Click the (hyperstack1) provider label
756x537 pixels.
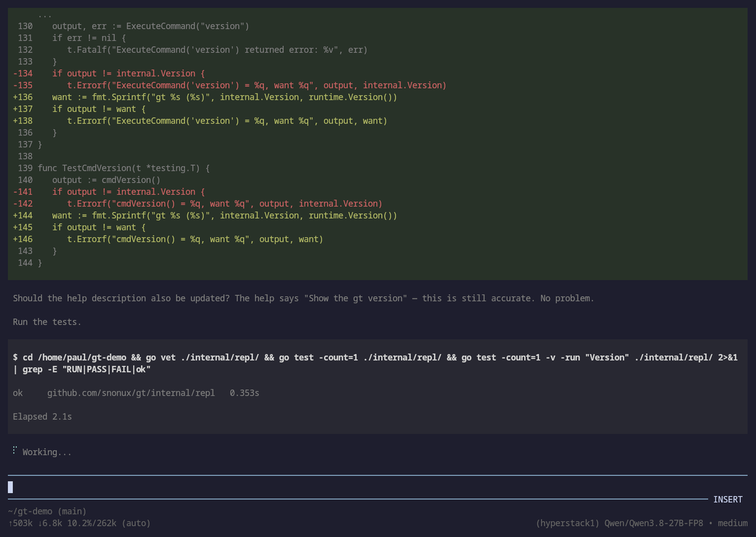[x=568, y=523]
